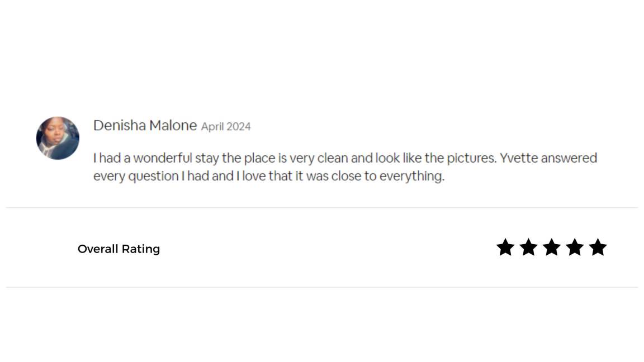Click the third, middle rating star
Viewport: 644px width, 362px height.
(x=552, y=247)
